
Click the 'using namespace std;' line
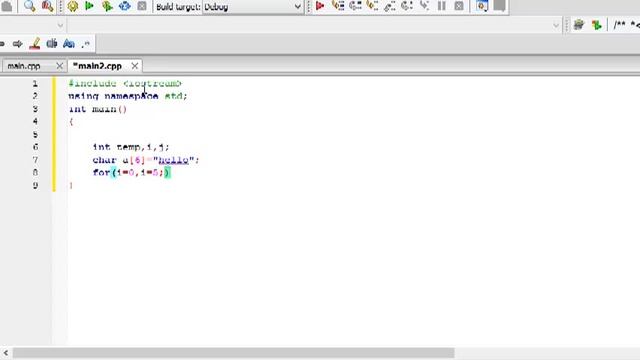[128, 96]
